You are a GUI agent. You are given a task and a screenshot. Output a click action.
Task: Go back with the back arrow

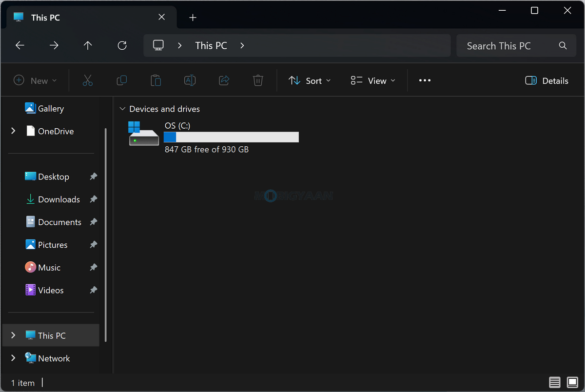pos(19,45)
